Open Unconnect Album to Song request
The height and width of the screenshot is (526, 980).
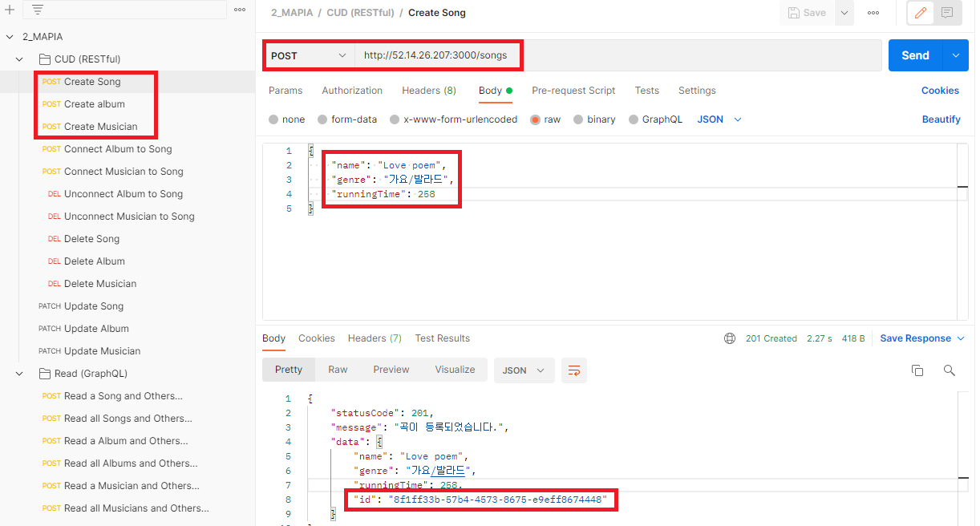coord(124,194)
